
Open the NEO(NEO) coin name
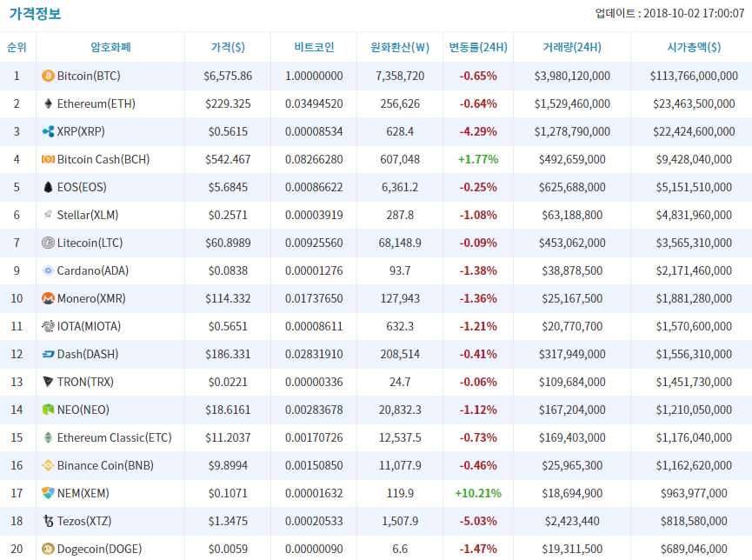pyautogui.click(x=83, y=410)
